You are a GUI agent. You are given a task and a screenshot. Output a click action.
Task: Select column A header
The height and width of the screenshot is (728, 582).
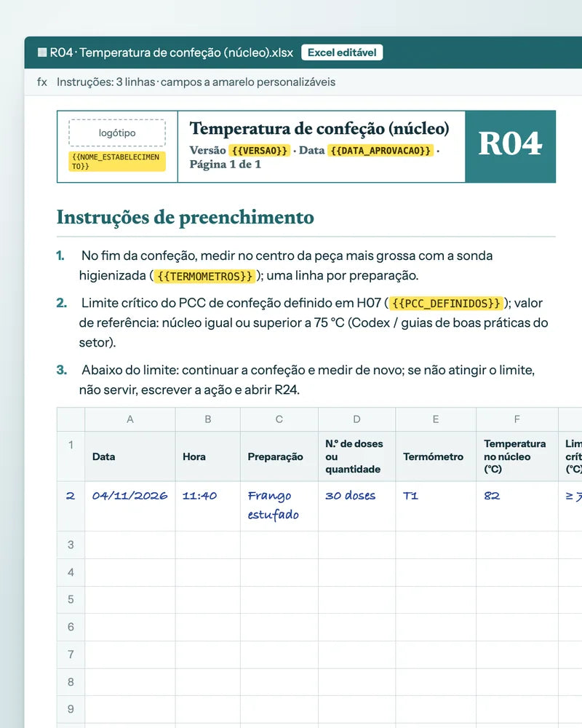[130, 419]
